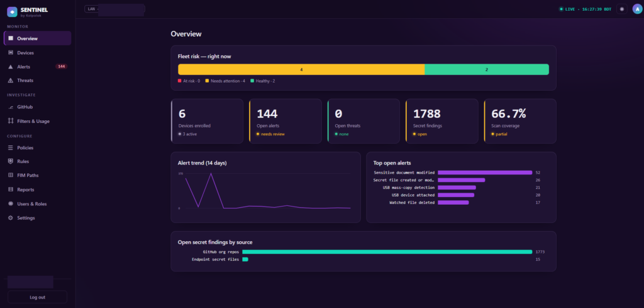
Task: Click the Log out button
Action: [x=37, y=297]
